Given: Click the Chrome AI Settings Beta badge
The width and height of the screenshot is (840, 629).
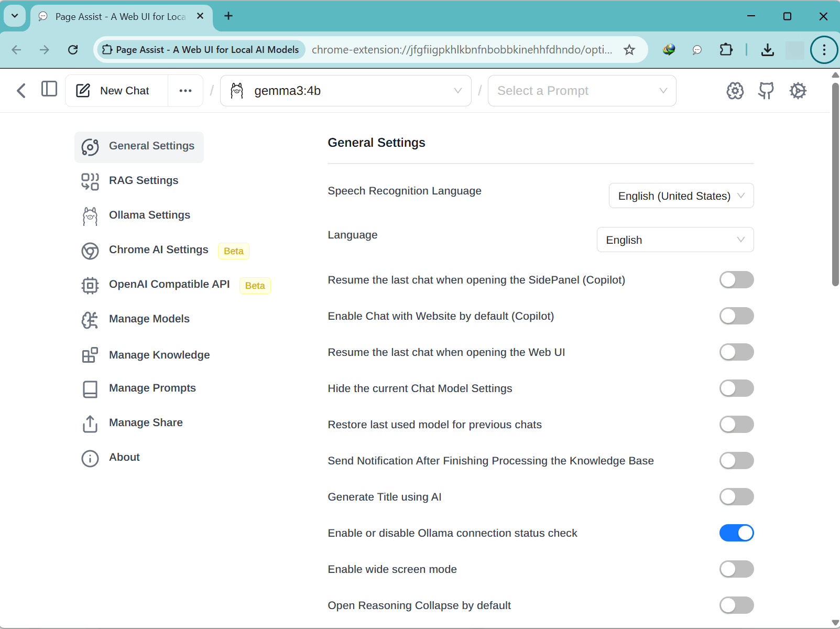Looking at the screenshot, I should (x=234, y=251).
